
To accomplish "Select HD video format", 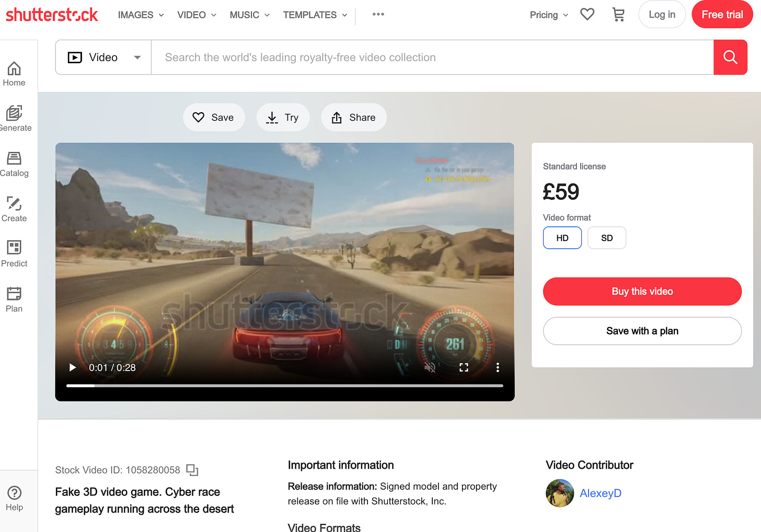I will point(562,238).
